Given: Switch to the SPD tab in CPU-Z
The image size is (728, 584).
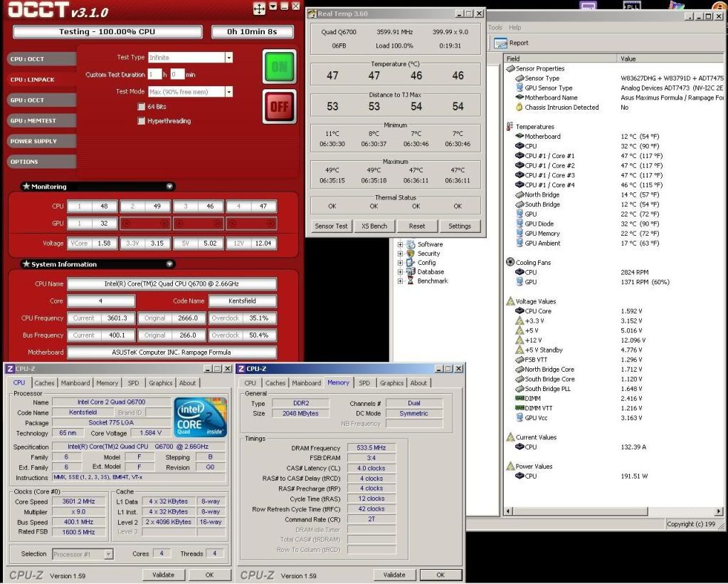Looking at the screenshot, I should 133,382.
